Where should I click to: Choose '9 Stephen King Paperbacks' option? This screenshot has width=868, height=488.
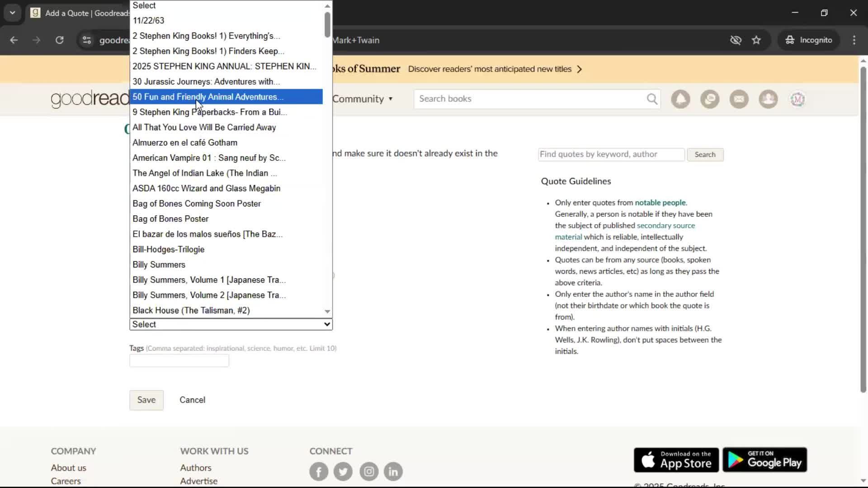coord(226,112)
